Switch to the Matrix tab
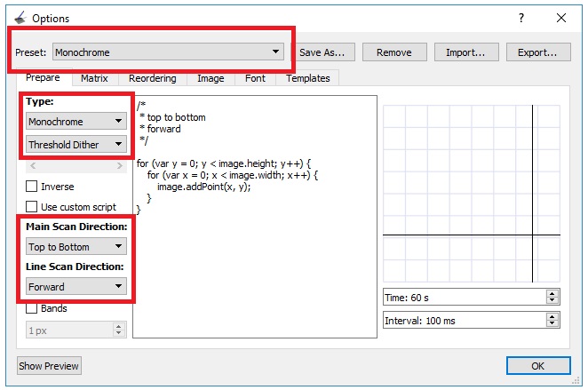Viewport: 588px width, 390px height. [94, 78]
